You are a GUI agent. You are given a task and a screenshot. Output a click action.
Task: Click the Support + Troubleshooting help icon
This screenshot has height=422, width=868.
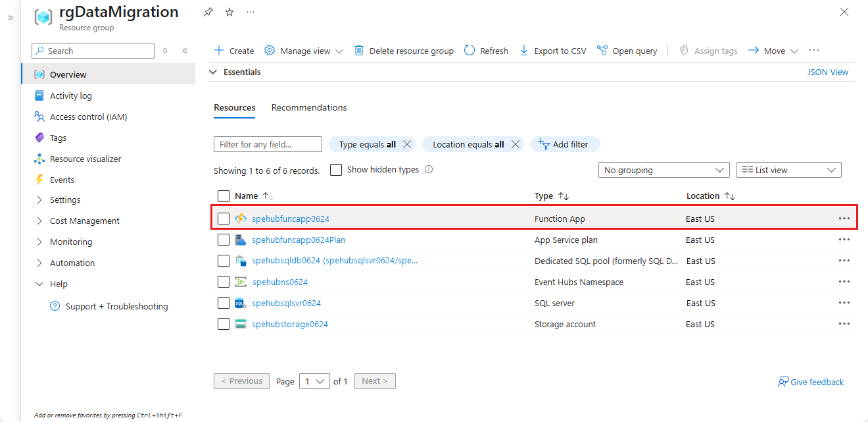pos(55,306)
